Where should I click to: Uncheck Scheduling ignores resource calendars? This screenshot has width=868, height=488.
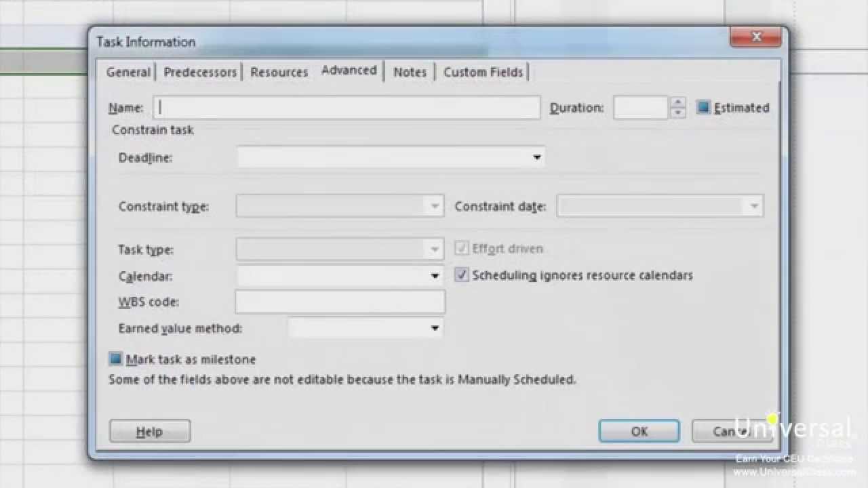tap(461, 275)
